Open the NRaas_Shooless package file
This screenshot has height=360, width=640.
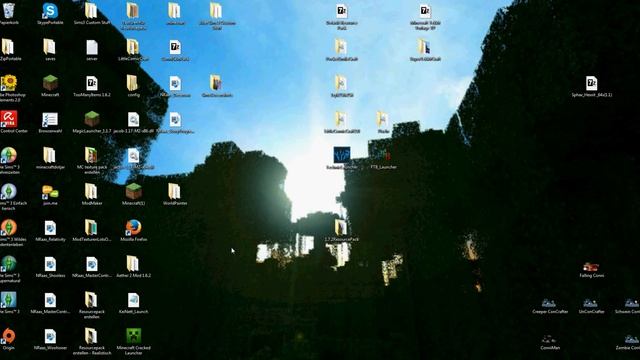(50, 264)
